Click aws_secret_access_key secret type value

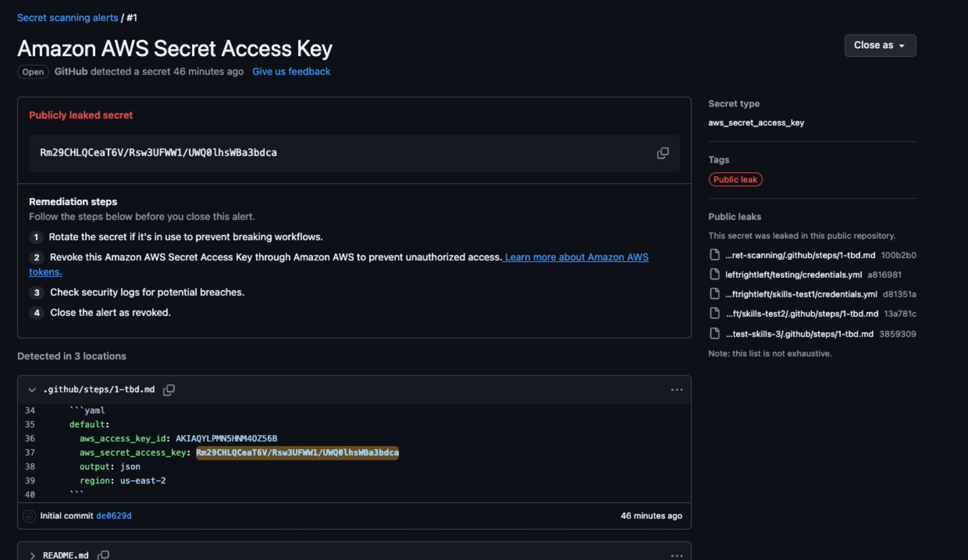click(756, 123)
